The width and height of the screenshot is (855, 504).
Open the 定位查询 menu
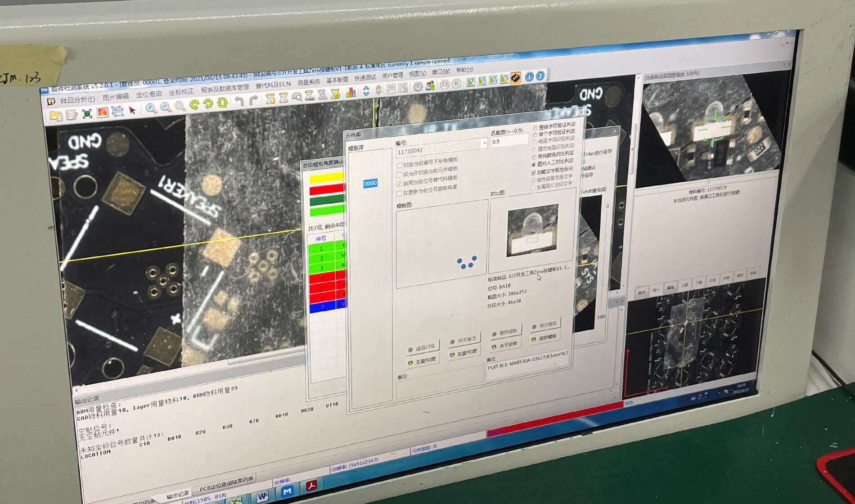[x=148, y=94]
